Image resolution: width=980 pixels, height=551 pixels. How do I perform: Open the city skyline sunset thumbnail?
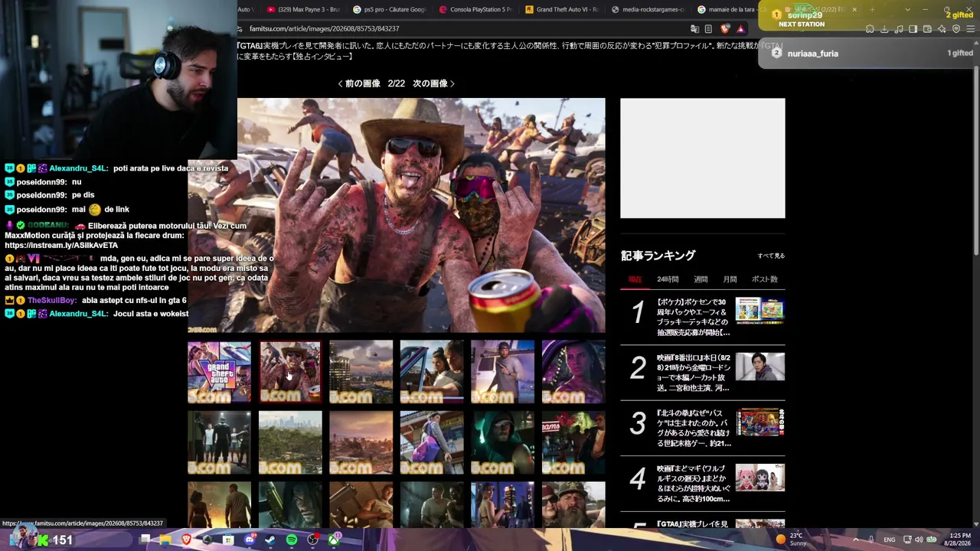tap(361, 372)
